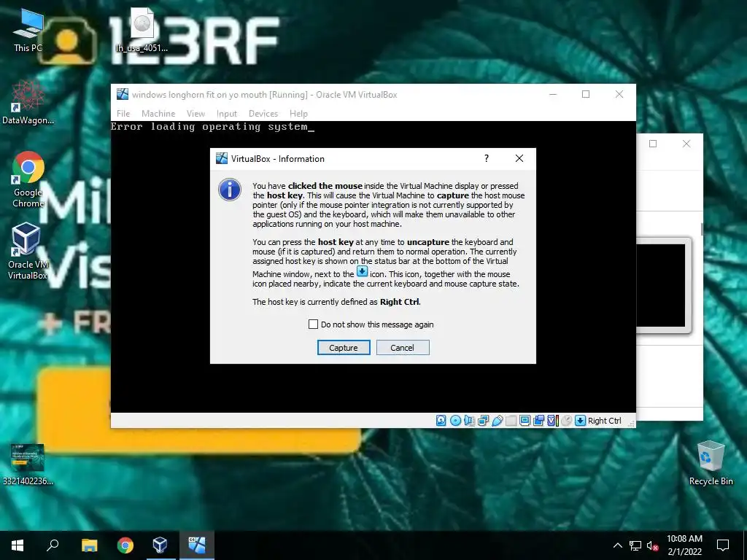The width and height of the screenshot is (747, 560).
Task: Click the Capture button
Action: [344, 348]
